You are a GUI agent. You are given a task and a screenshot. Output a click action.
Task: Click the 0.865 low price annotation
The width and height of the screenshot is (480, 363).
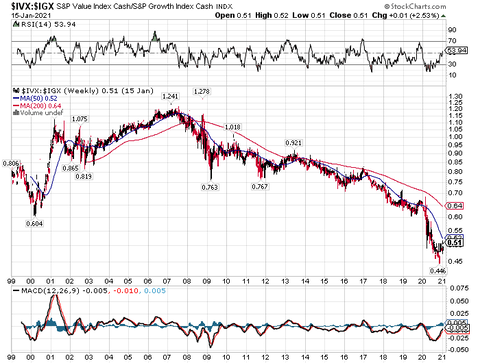click(70, 168)
